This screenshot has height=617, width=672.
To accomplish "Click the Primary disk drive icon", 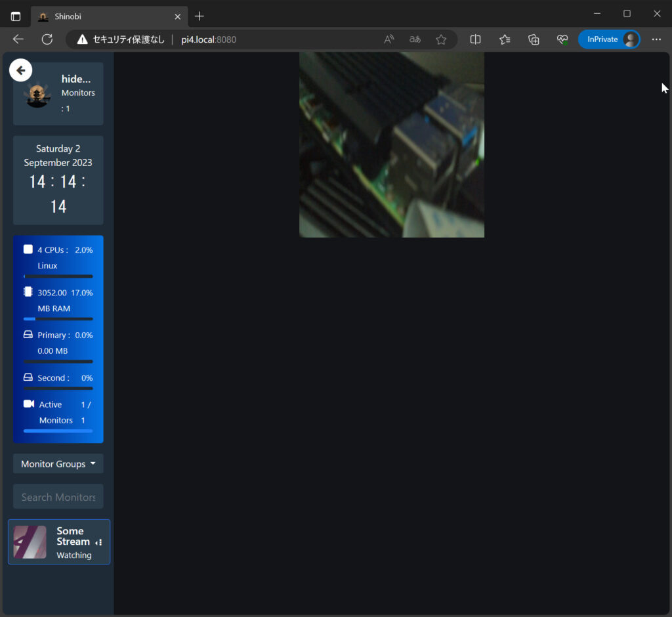I will point(28,335).
